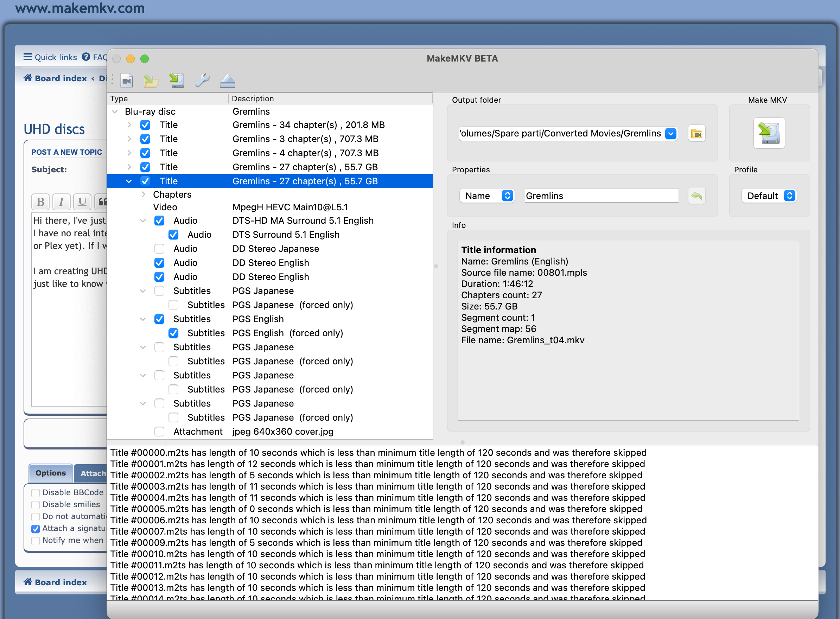This screenshot has width=840, height=619.
Task: Collapse the selected 55.7 GB title row
Action: [129, 181]
